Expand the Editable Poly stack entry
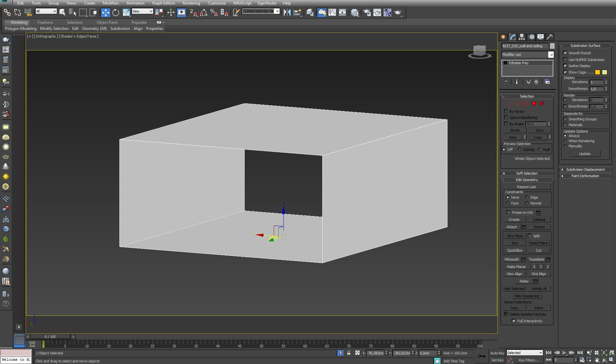The height and width of the screenshot is (364, 616). click(x=505, y=63)
